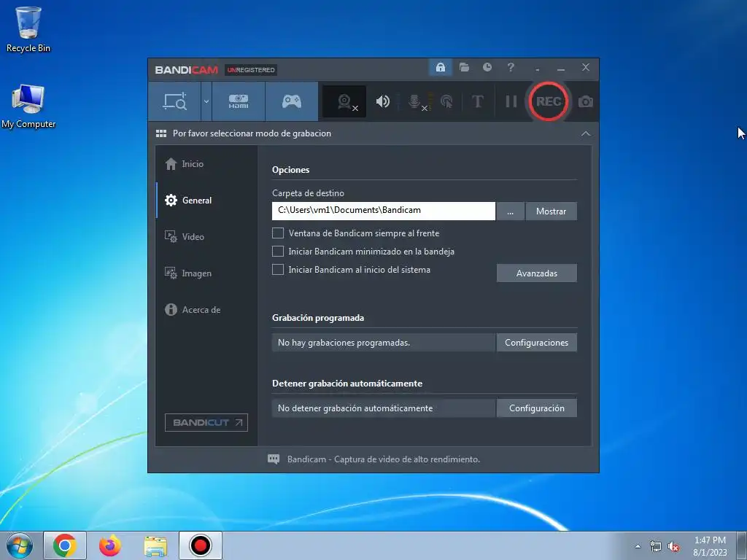
Task: Open scheduled recording Configuraciones button
Action: coord(536,343)
